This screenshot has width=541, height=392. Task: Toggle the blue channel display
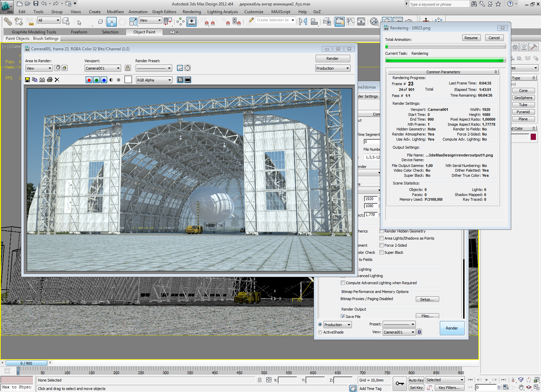click(104, 80)
